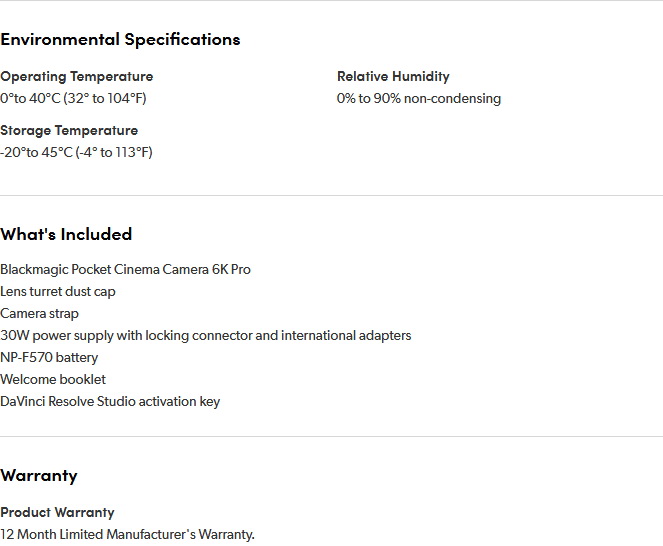Click DaVinci Resolve Studio activation key item
Image resolution: width=663 pixels, height=546 pixels.
click(x=110, y=401)
